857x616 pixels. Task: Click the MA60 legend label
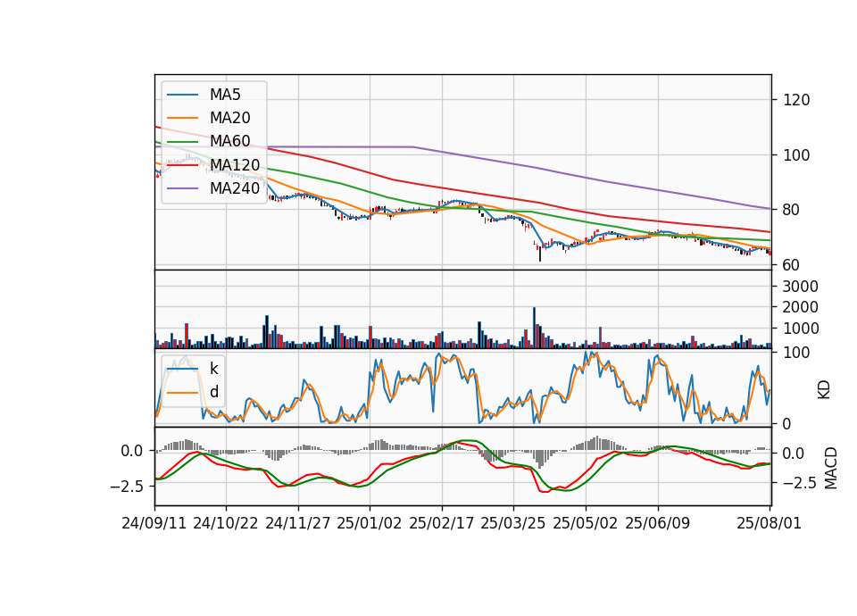[x=229, y=141]
